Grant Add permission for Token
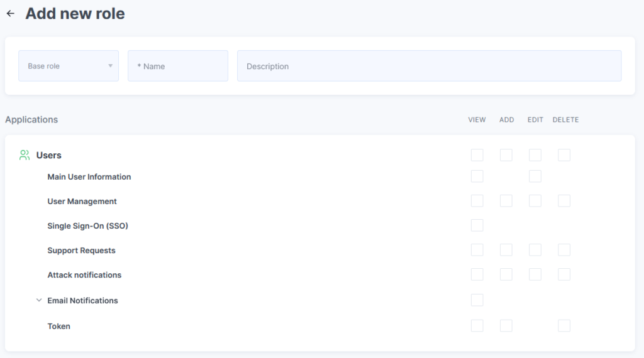644x358 pixels. coord(506,326)
